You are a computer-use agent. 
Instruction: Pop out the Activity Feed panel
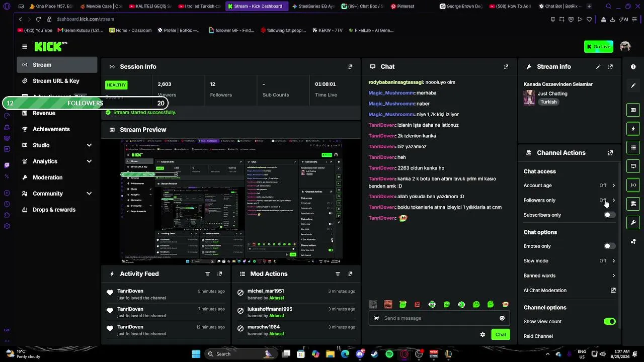(x=219, y=274)
